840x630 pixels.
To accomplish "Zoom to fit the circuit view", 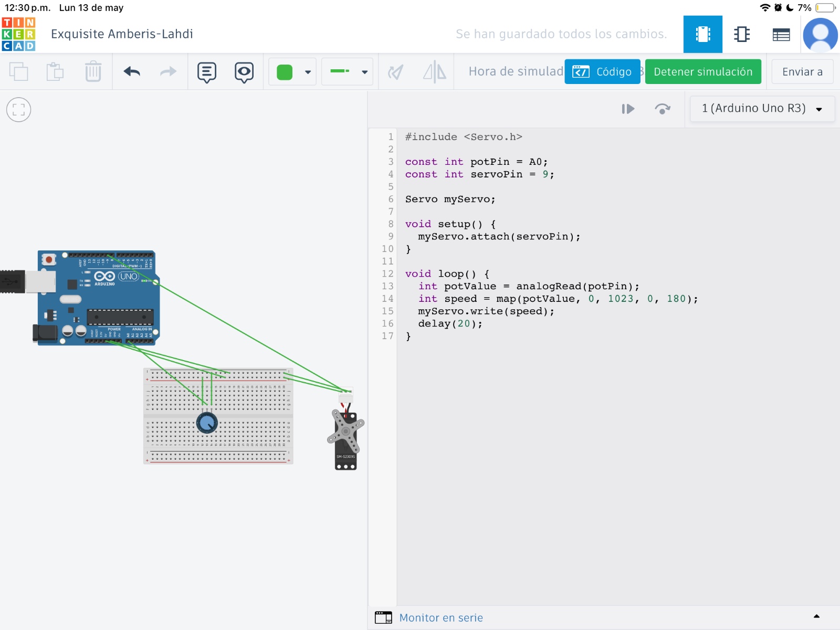I will tap(19, 110).
